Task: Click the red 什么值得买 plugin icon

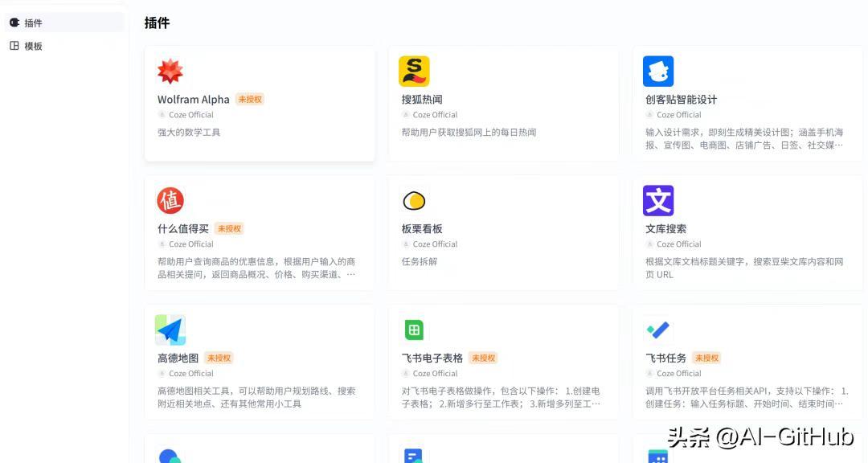Action: tap(170, 200)
